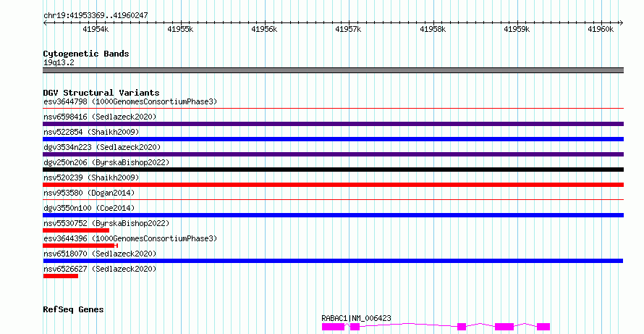Select the blue nsv6518070 variant bar
The image size is (644, 334).
pyautogui.click(x=333, y=261)
